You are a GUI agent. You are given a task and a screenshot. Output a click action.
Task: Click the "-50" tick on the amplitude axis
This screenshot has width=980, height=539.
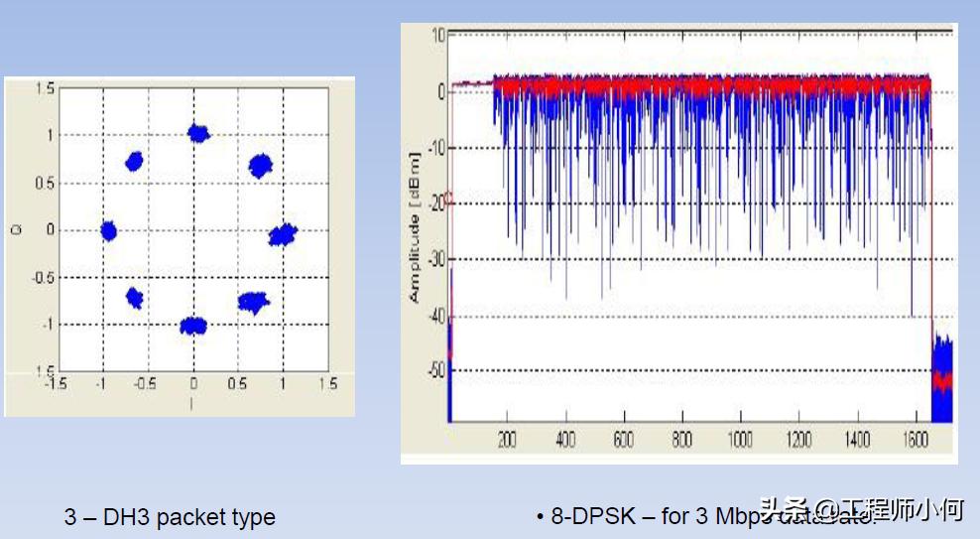pos(435,371)
